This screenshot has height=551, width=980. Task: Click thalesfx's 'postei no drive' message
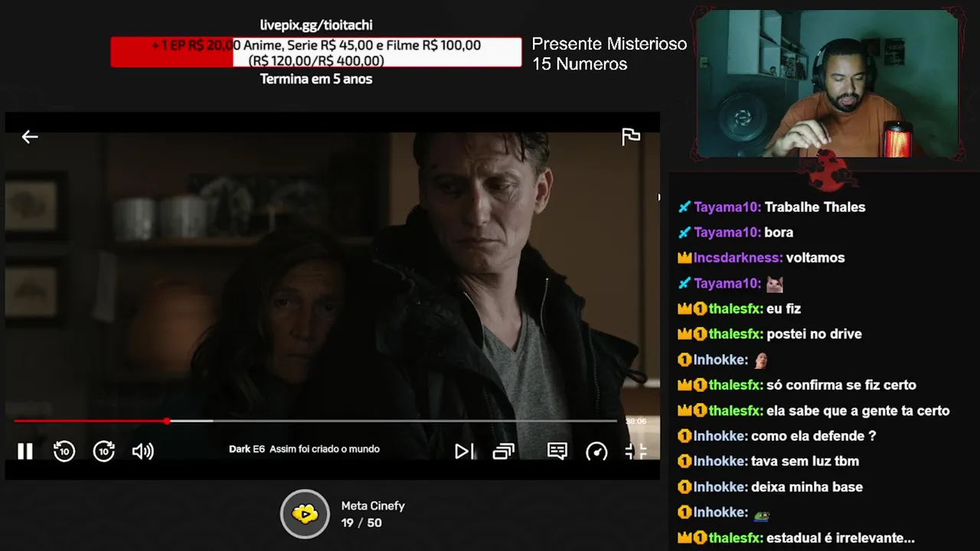tap(814, 334)
